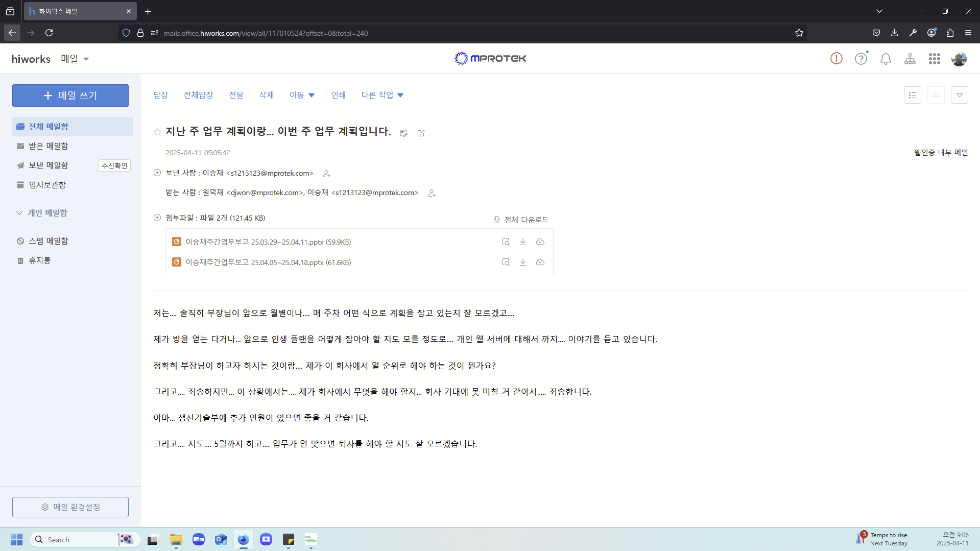Click 삭제 delete action
The image size is (980, 551).
point(267,95)
